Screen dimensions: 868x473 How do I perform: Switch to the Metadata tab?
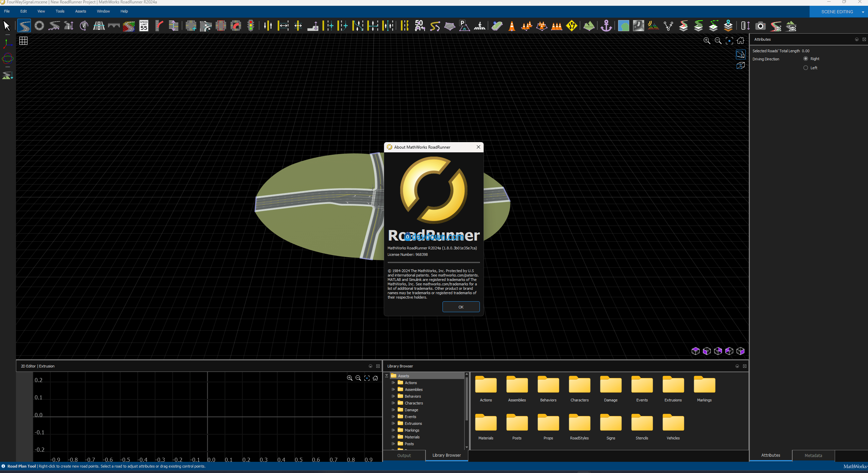tap(813, 455)
